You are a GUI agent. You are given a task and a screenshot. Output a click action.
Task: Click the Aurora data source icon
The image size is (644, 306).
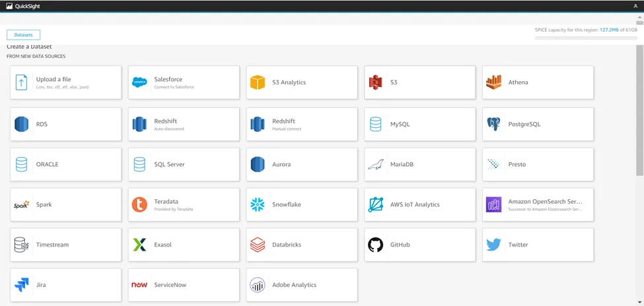tap(258, 164)
